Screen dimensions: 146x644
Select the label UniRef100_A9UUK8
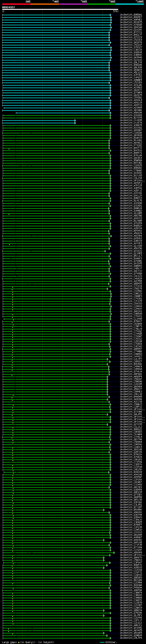(x=131, y=552)
